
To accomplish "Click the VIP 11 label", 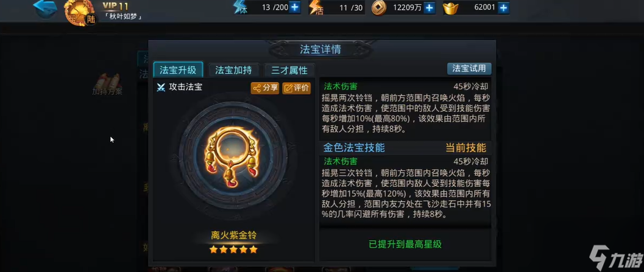I will pyautogui.click(x=115, y=5).
